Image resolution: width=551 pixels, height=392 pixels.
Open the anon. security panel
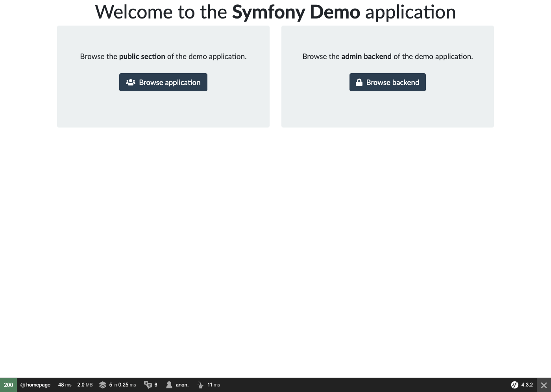(182, 385)
